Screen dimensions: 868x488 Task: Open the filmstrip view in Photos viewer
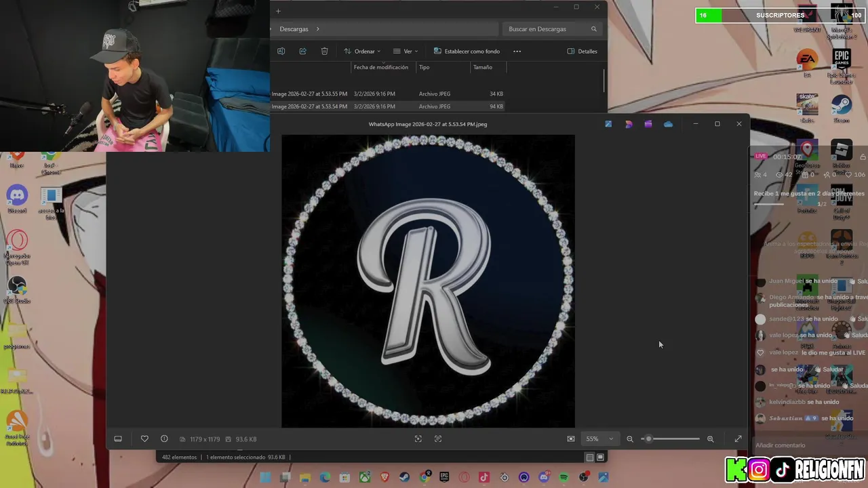118,439
